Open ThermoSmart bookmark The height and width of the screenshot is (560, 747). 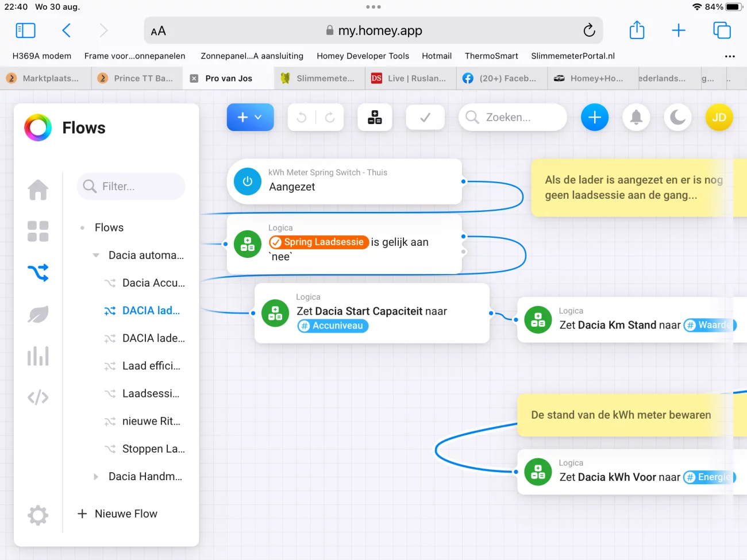click(491, 56)
